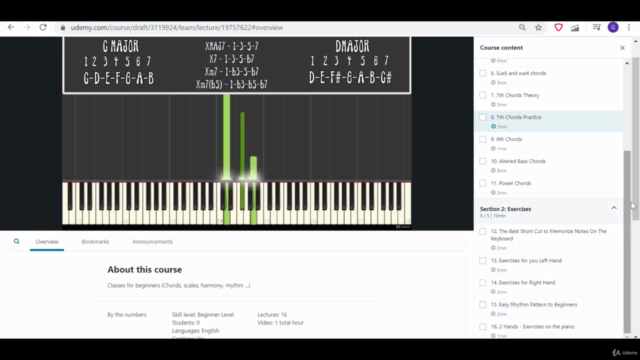Switch to the Overview tab

[x=47, y=242]
